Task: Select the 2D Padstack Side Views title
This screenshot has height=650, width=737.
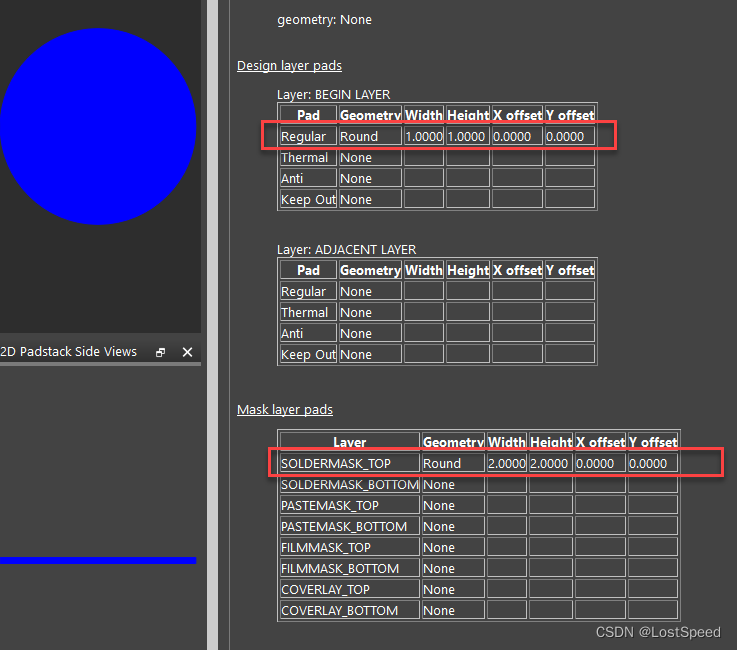Action: coord(69,352)
